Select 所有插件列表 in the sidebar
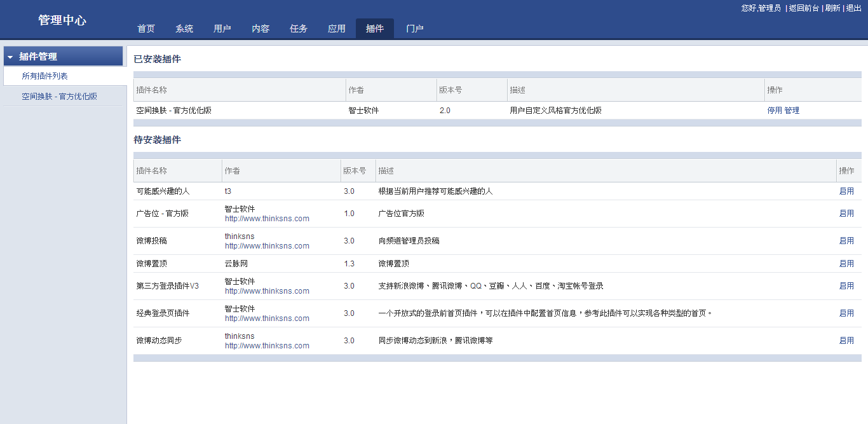 click(x=44, y=76)
